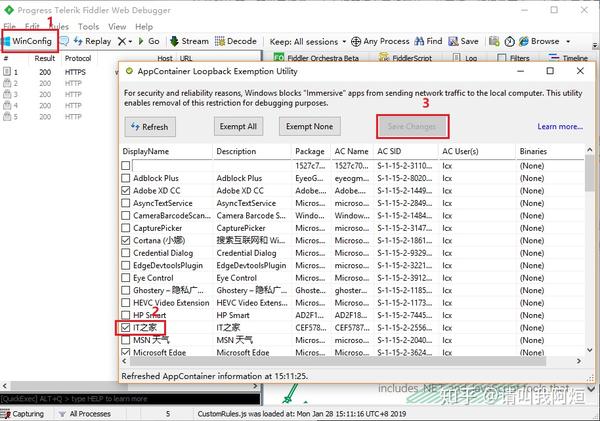Click All Processes filter in status bar
The image size is (600, 421).
[85, 414]
